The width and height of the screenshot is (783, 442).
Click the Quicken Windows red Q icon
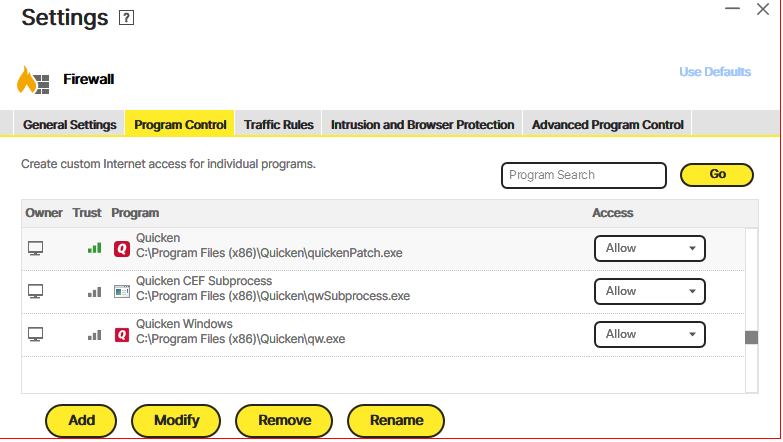(122, 334)
